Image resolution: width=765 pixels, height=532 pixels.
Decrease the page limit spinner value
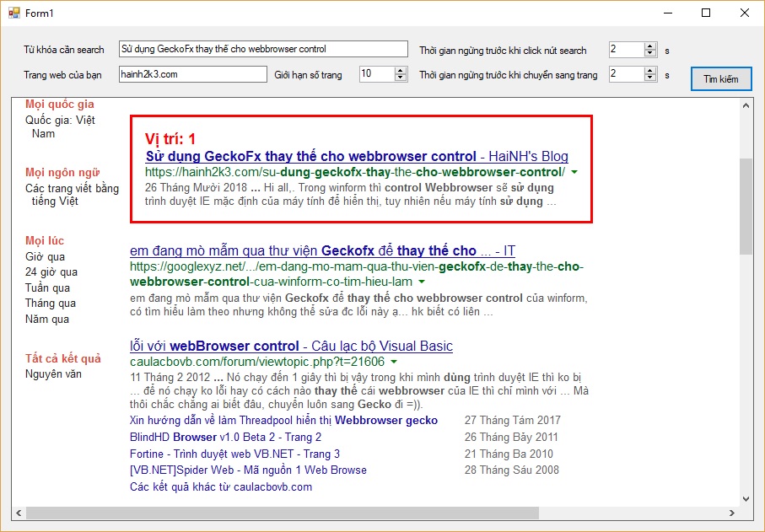pos(401,78)
